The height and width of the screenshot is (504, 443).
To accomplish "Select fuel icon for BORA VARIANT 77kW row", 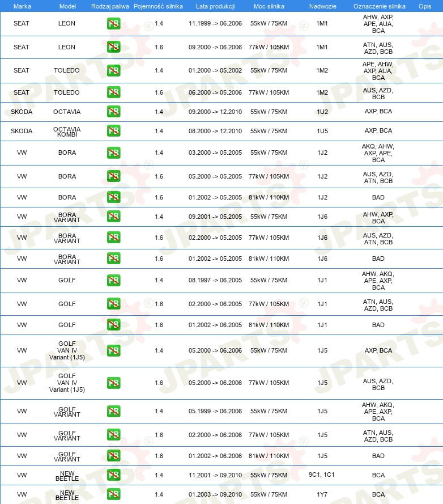I will click(114, 238).
